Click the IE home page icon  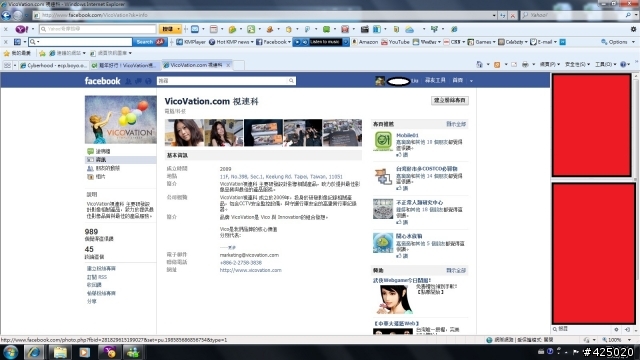click(x=479, y=64)
